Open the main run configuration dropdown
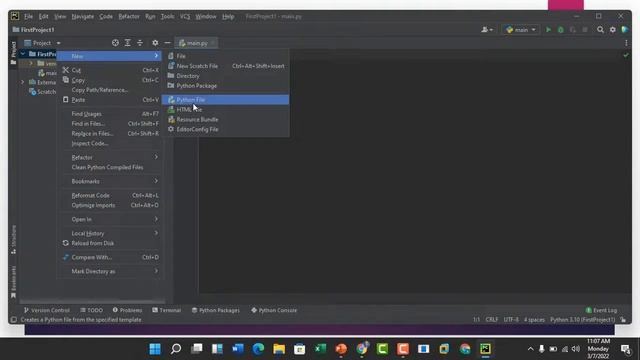640x360 pixels. (520, 30)
